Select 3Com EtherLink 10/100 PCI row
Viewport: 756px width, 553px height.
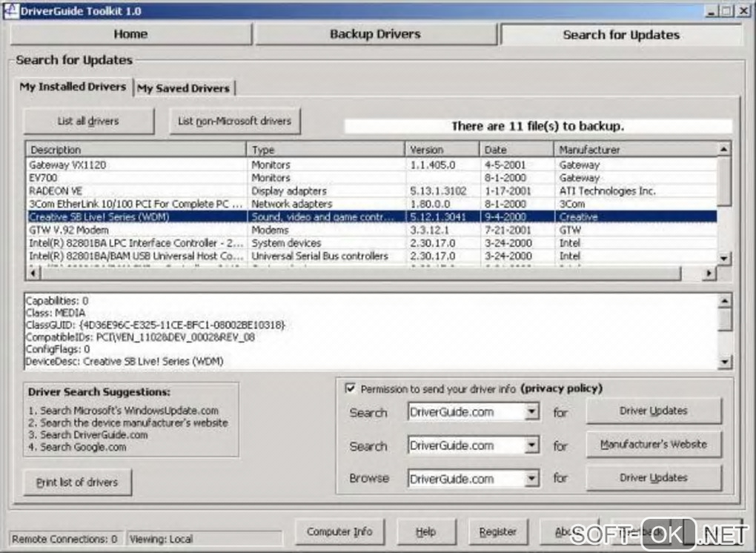[x=371, y=204]
